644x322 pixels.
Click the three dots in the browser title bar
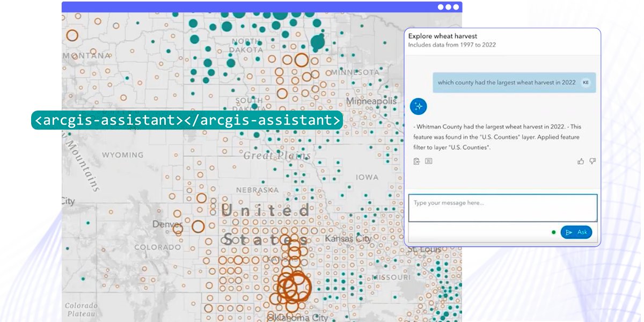coord(448,8)
